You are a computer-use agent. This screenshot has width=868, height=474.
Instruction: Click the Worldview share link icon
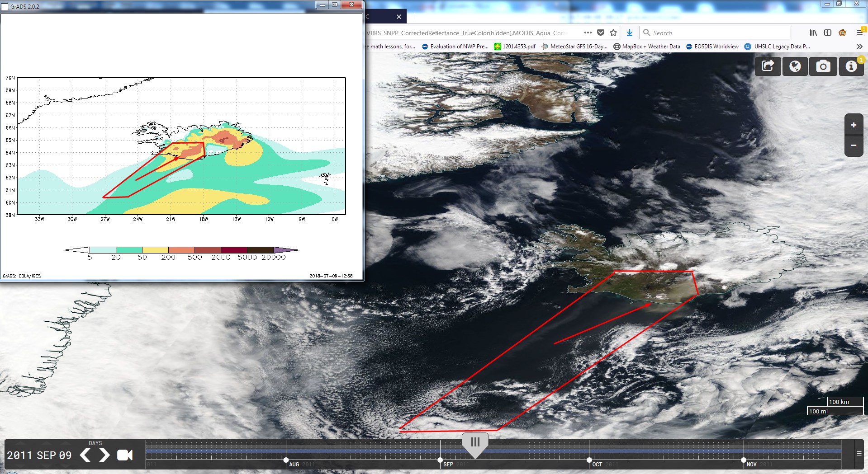[x=768, y=66]
